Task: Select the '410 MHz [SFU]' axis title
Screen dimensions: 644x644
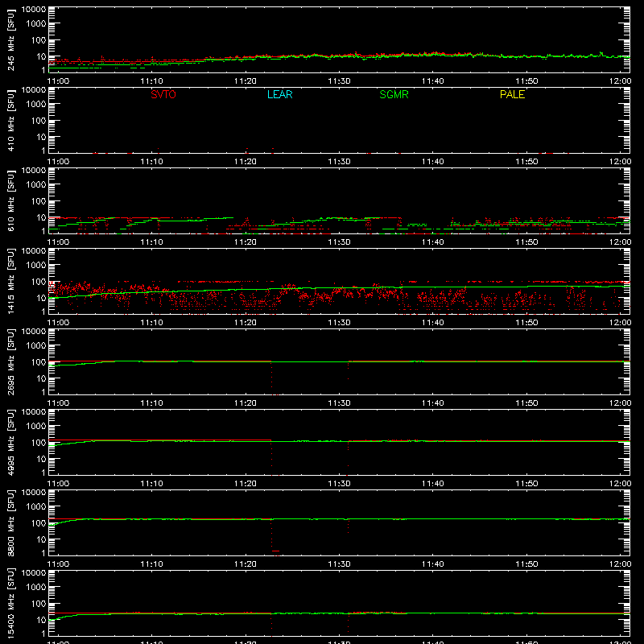Action: pos(10,121)
